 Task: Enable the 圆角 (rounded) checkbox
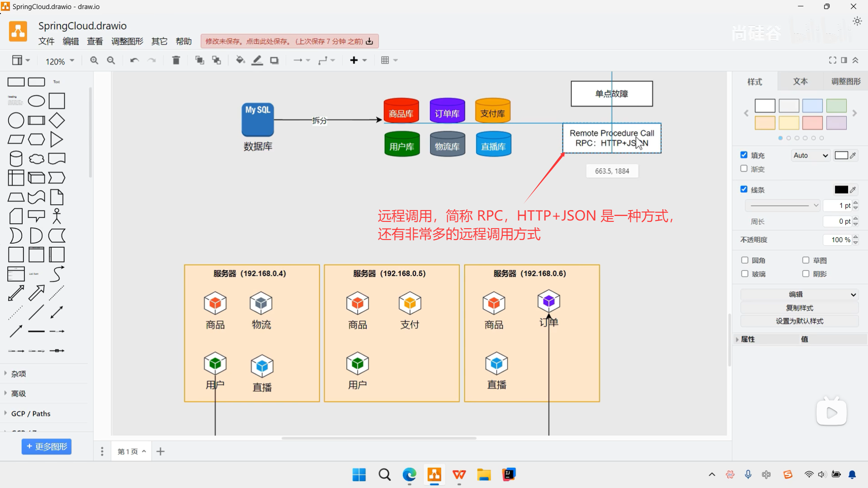744,260
